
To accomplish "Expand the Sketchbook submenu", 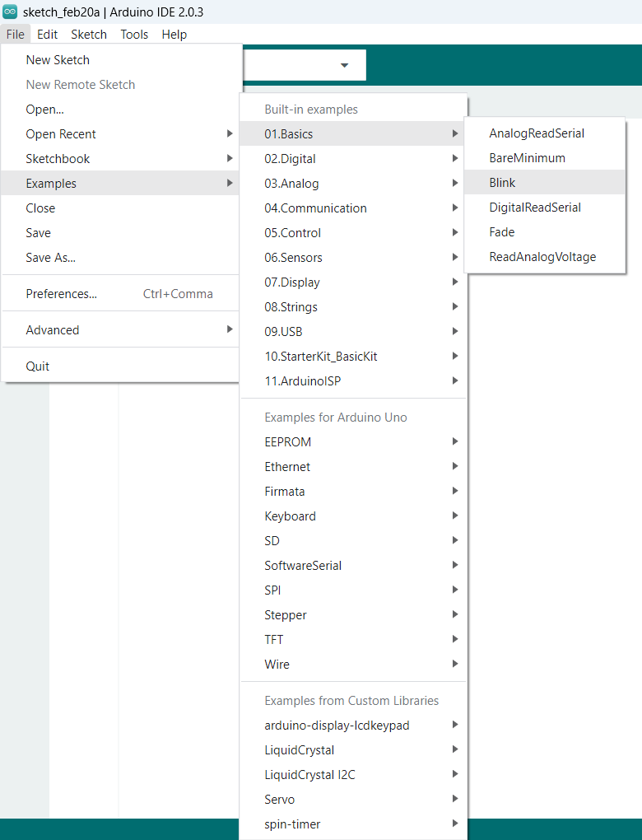I will 58,159.
